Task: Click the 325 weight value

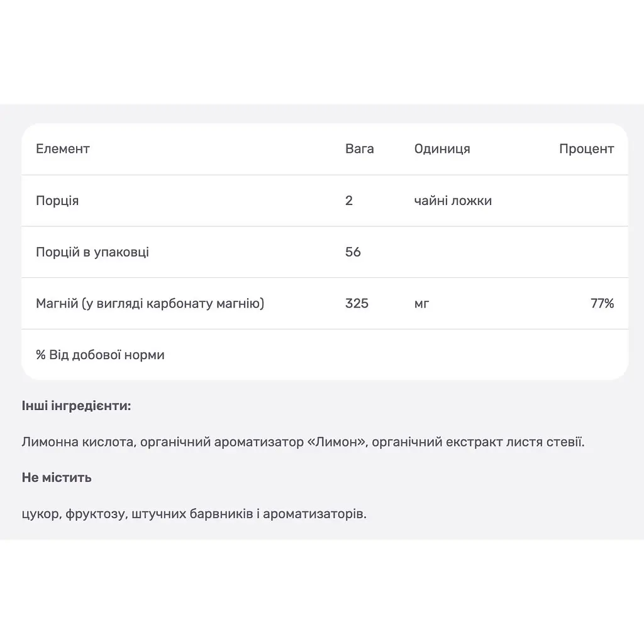Action: (357, 304)
